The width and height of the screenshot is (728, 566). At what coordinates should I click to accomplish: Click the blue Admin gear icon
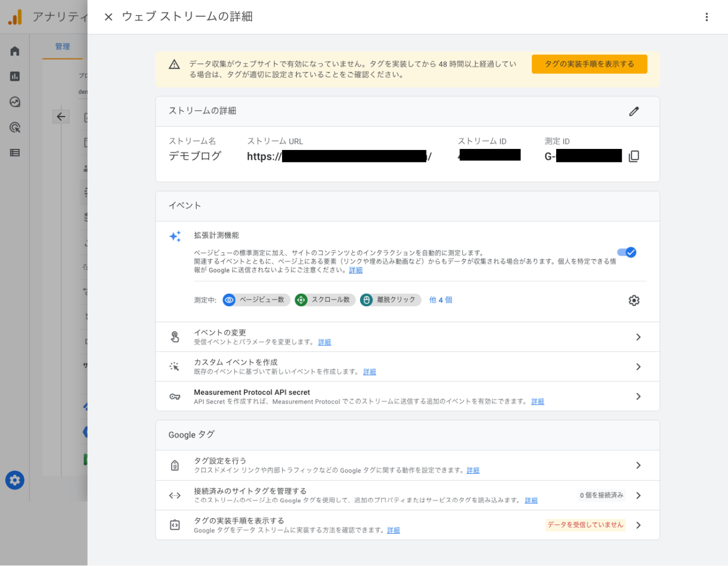15,480
